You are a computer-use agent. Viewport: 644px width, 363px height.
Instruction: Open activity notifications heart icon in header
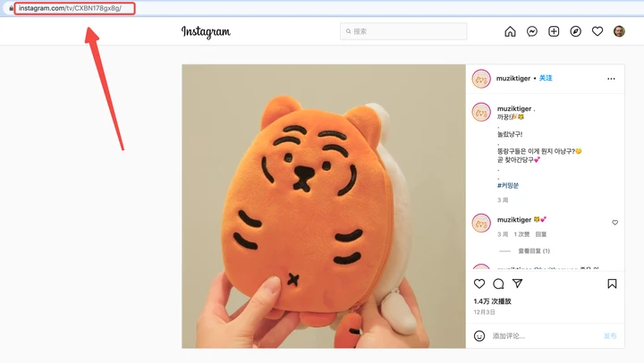pyautogui.click(x=597, y=31)
